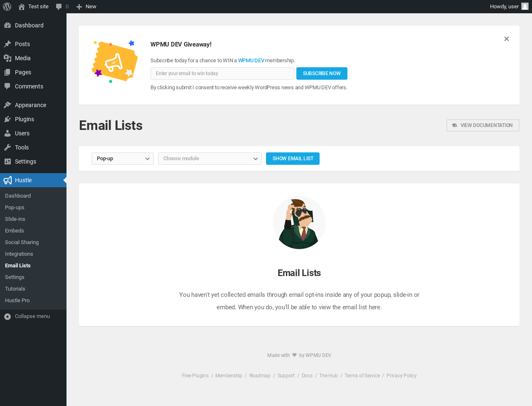The image size is (532, 406).
Task: Click the Media icon in sidebar
Action: coord(7,58)
